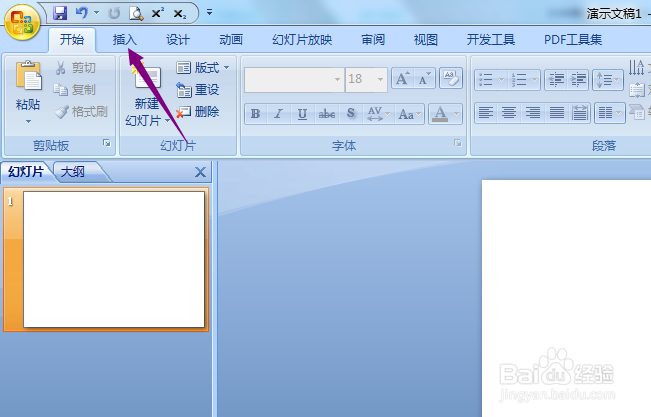Customize the Quick Access Toolbar
The width and height of the screenshot is (651, 417).
(210, 12)
